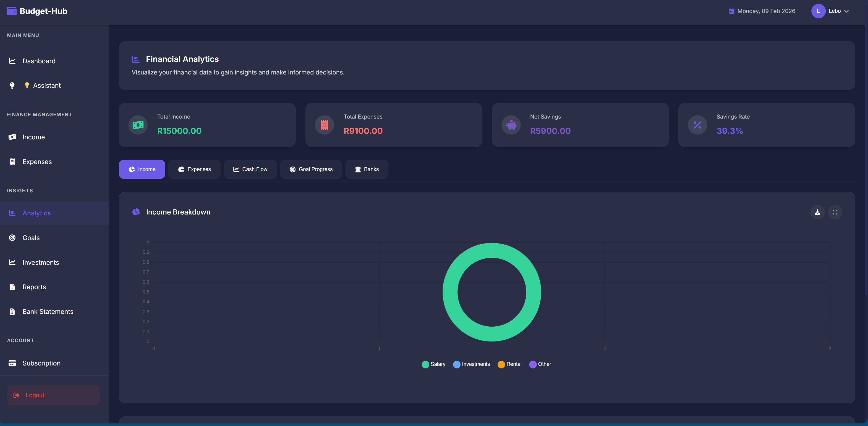Screen dimensions: 868x426
Task: Select the Bank Statements icon in sidebar
Action: [x=12, y=311]
